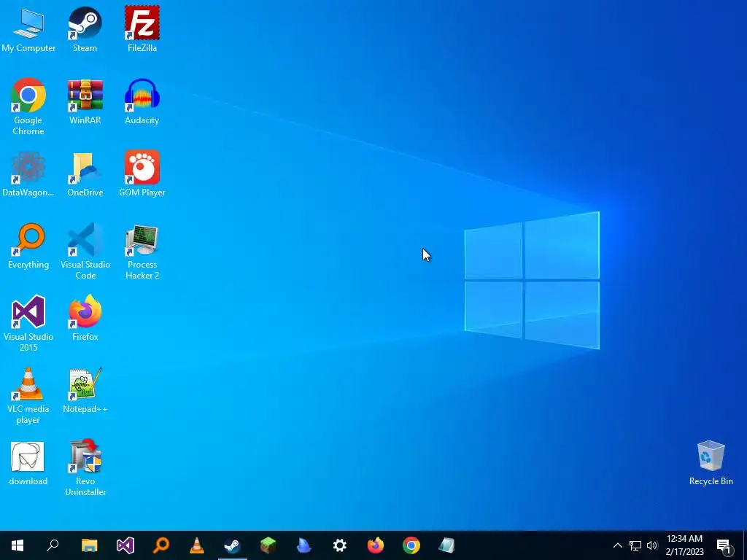Select the download image file on desktop

pos(28,463)
